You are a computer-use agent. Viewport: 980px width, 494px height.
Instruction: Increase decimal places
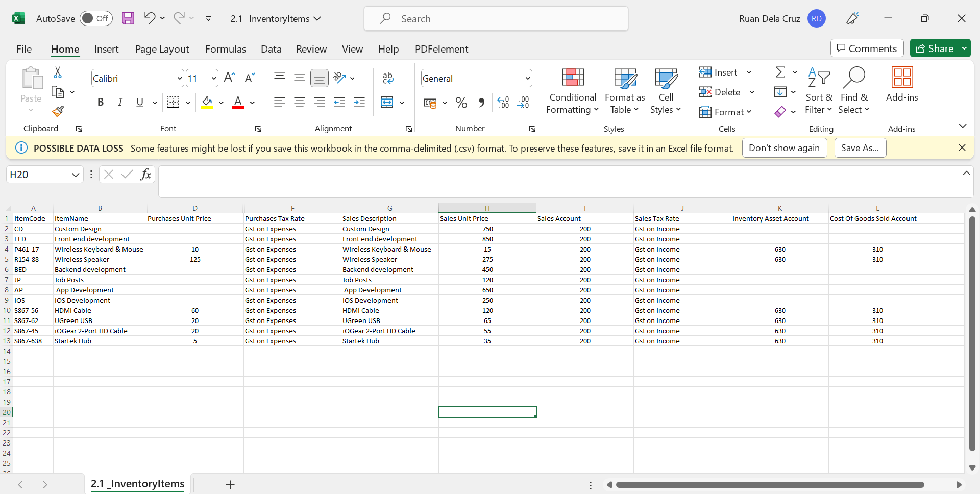pos(503,103)
